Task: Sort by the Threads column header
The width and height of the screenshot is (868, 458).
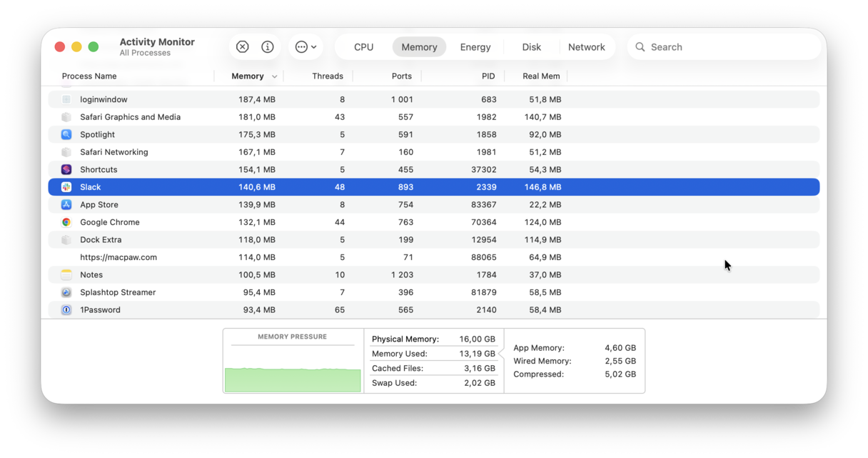Action: [328, 76]
